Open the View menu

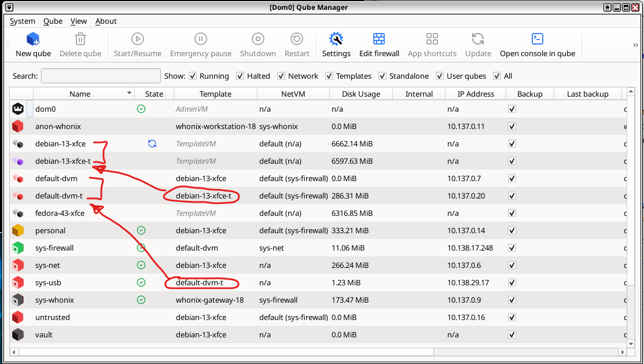pos(79,21)
